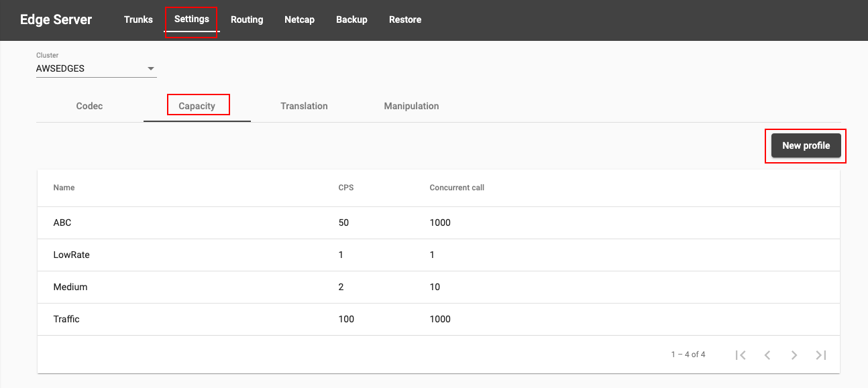Open the Backup page
Screen dimensions: 868x388
pyautogui.click(x=351, y=19)
